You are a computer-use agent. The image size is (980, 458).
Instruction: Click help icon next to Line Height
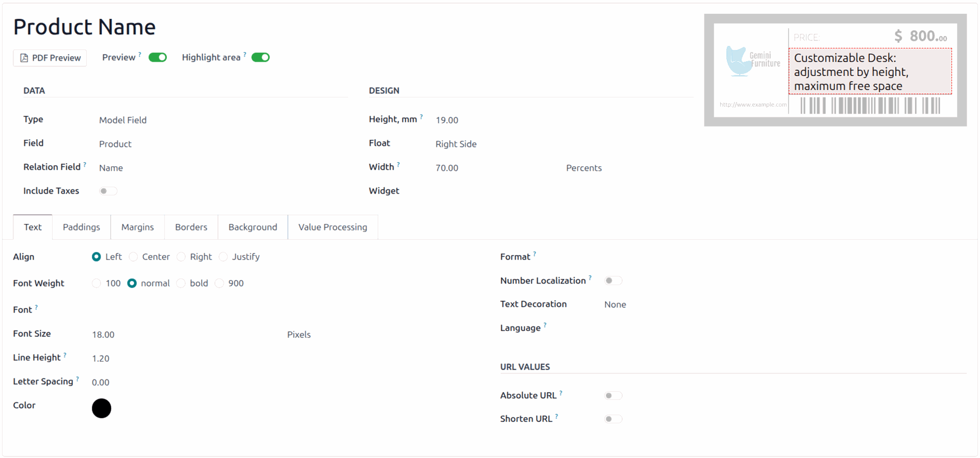65,355
